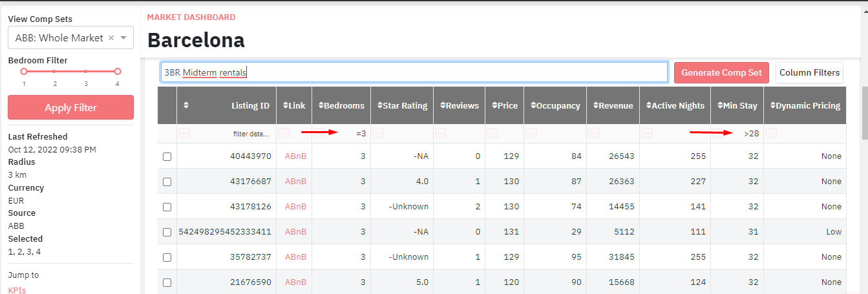Toggle the Aa case icon in Revenue filter
The height and width of the screenshot is (294, 868).
593,134
